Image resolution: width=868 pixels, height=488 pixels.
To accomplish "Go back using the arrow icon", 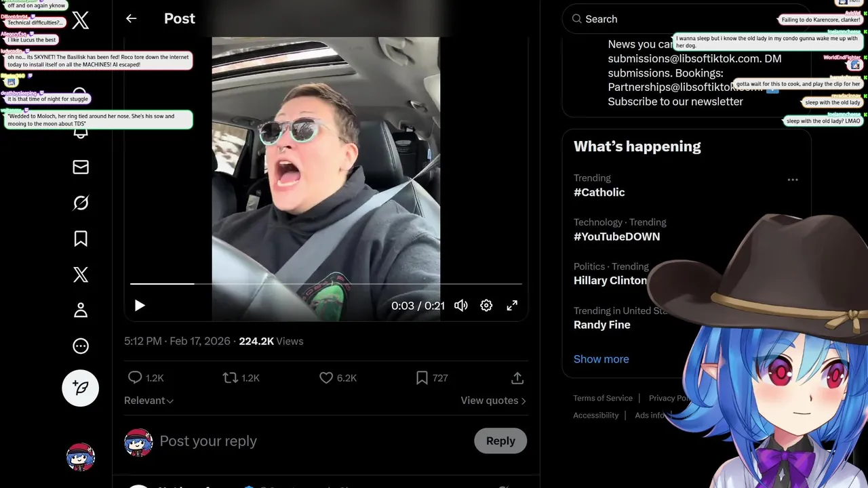I will click(x=132, y=19).
